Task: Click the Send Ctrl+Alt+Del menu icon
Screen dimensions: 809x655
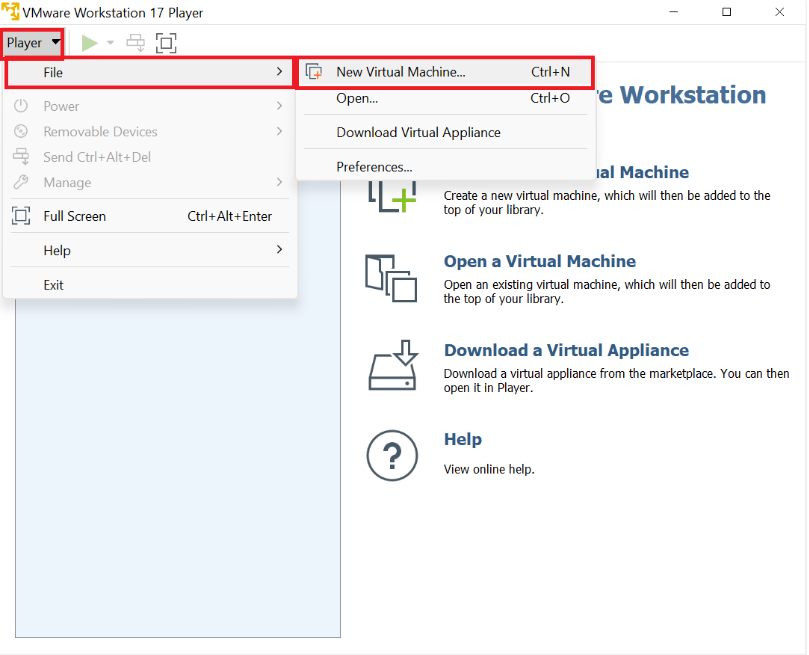Action: click(21, 156)
